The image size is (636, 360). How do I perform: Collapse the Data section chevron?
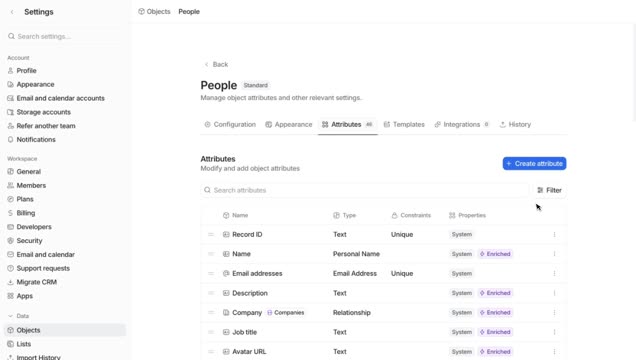click(x=11, y=316)
